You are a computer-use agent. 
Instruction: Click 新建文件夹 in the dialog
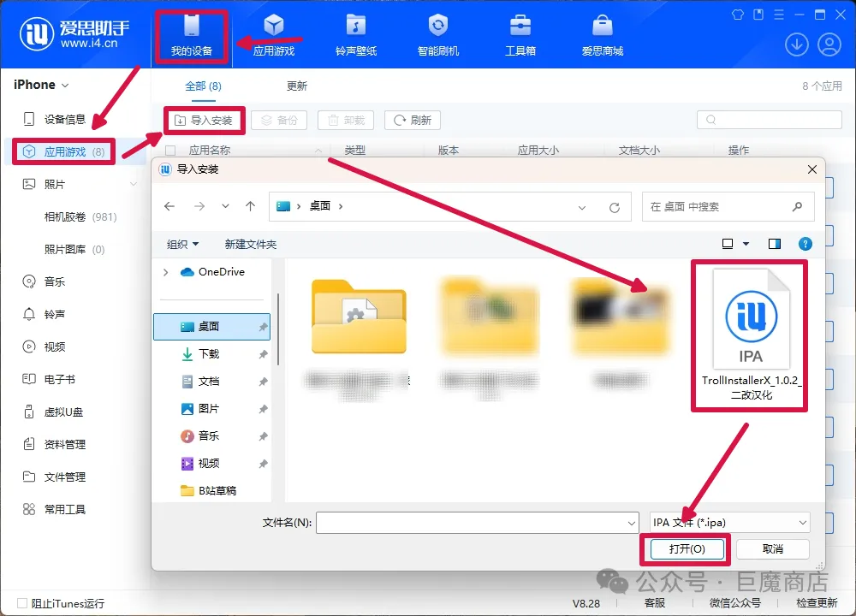point(251,244)
